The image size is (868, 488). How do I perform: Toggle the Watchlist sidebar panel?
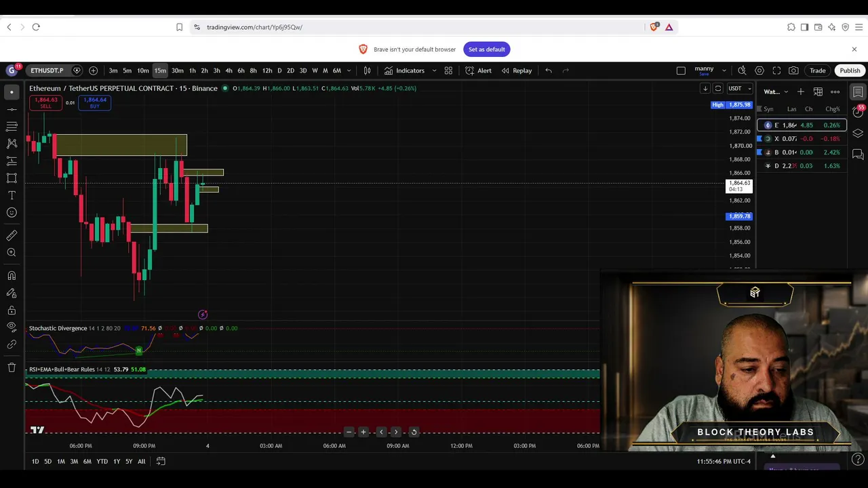pyautogui.click(x=858, y=91)
